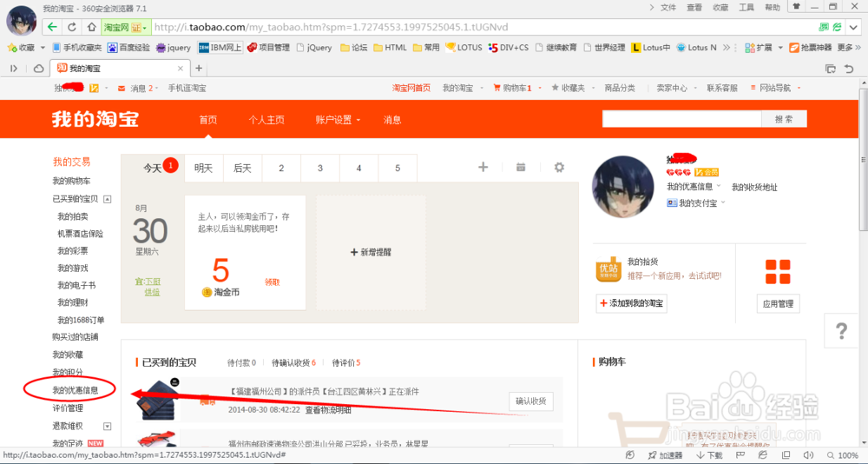Open the 消息 navigation tab

click(392, 120)
